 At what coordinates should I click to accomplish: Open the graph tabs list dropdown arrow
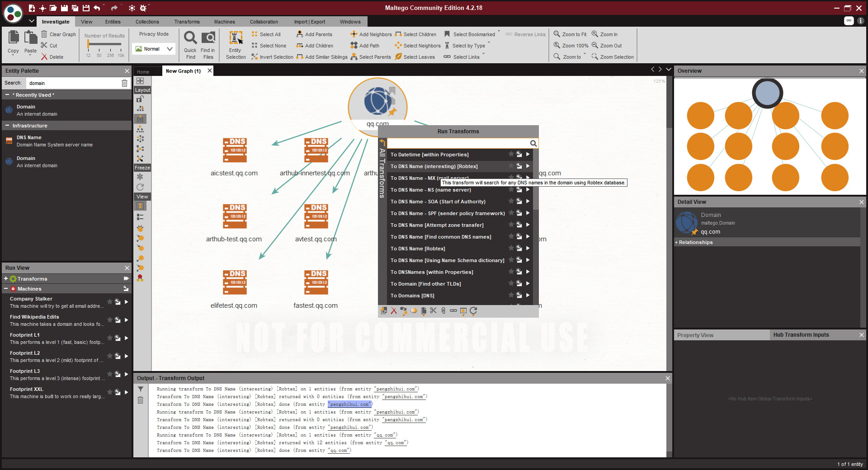(669, 69)
